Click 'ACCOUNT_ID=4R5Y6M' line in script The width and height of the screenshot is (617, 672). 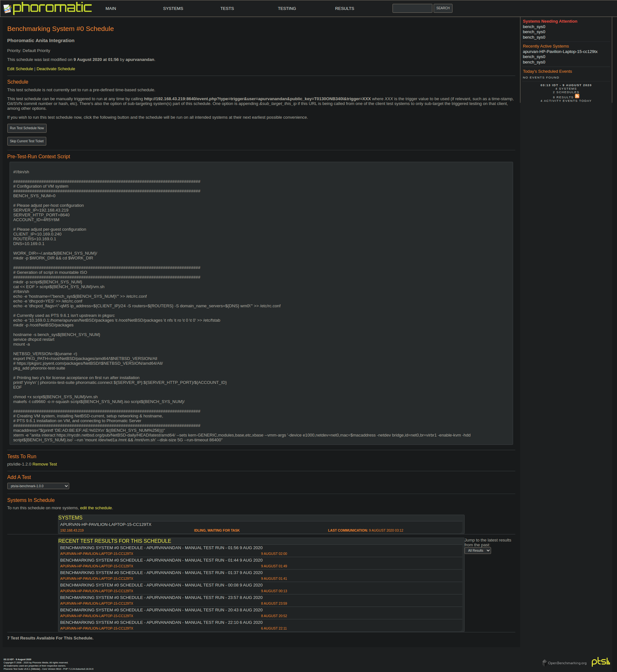coord(36,220)
